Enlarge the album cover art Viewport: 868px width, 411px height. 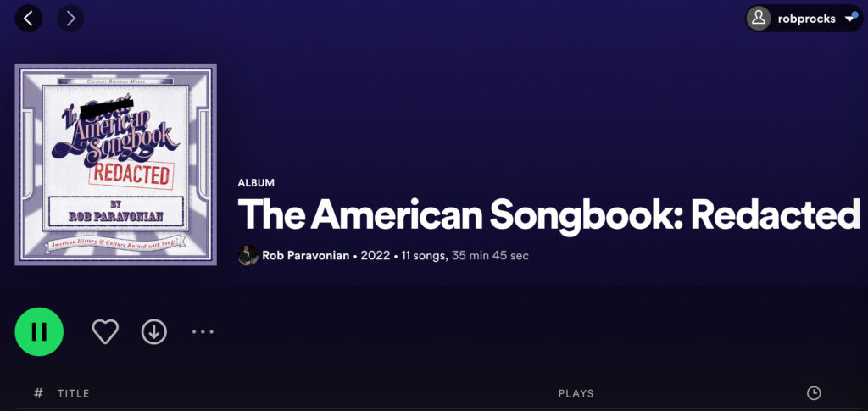pos(115,164)
